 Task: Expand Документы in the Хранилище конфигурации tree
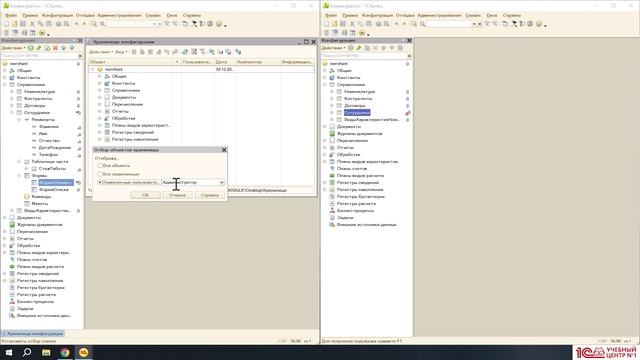pos(99,97)
